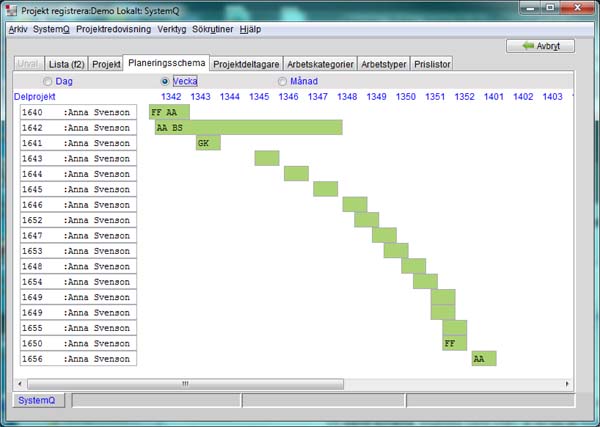Select subproject row 1653 Anna Svenson

pos(78,251)
